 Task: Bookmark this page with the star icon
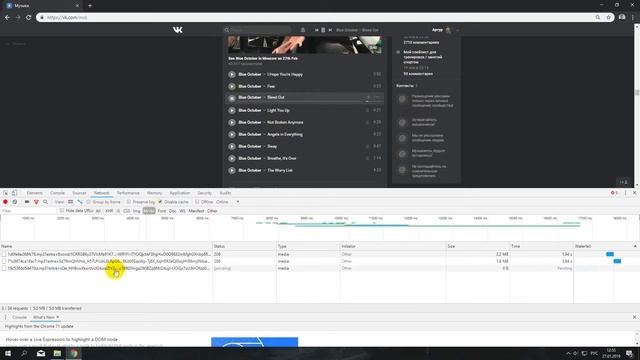608,17
